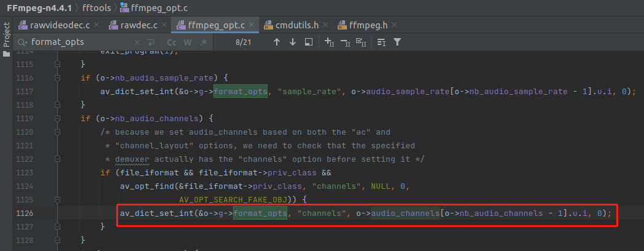The width and height of the screenshot is (644, 251).
Task: Jump to the next search occurrence
Action: click(x=292, y=42)
